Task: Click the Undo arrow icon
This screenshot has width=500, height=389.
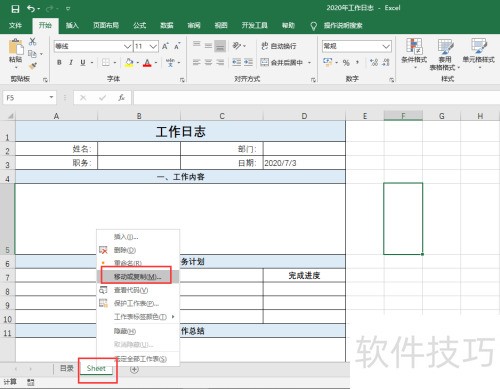Action: click(31, 8)
